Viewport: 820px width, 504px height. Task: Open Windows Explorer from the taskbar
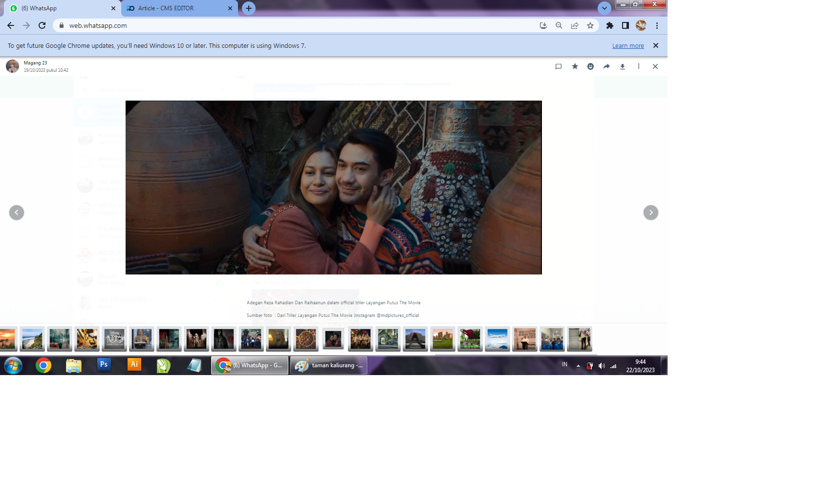[x=74, y=365]
